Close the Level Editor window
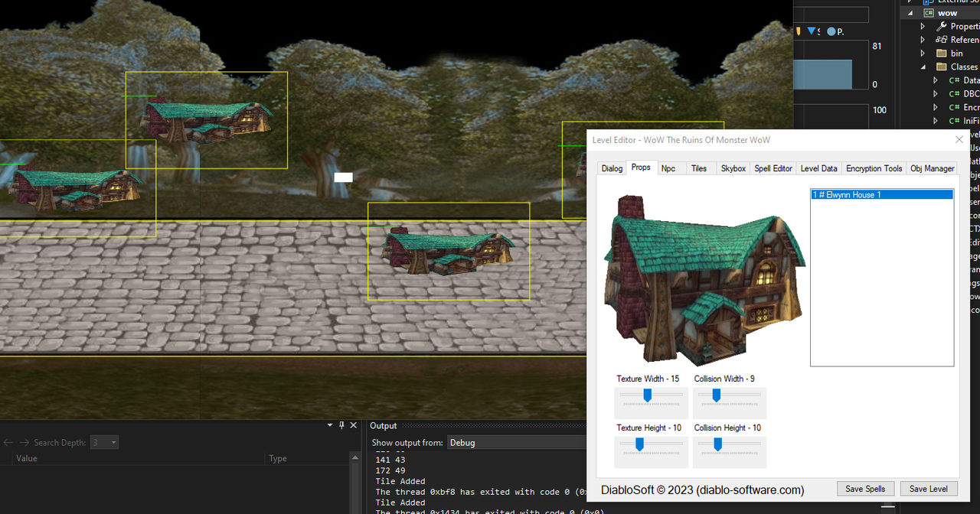This screenshot has height=514, width=980. 959,140
